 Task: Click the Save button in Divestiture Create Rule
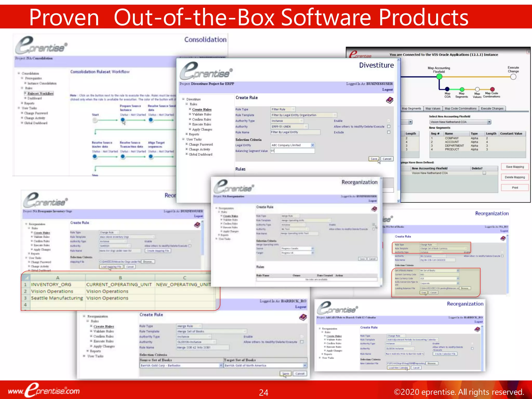coord(374,159)
